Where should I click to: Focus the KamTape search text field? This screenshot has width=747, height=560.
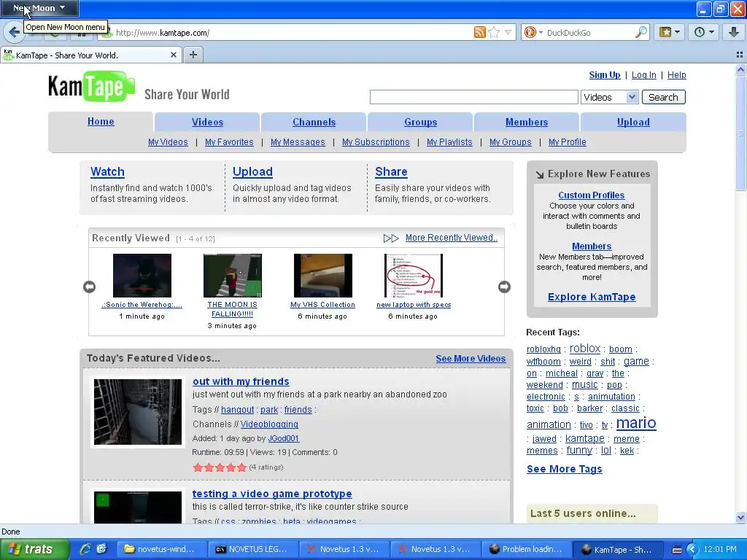pos(474,97)
